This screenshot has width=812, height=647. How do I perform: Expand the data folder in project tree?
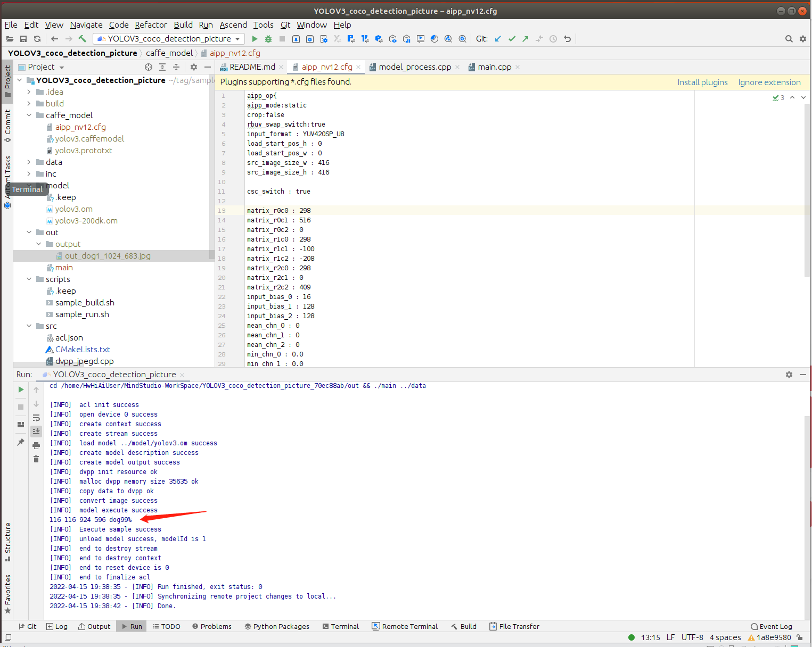click(x=29, y=162)
